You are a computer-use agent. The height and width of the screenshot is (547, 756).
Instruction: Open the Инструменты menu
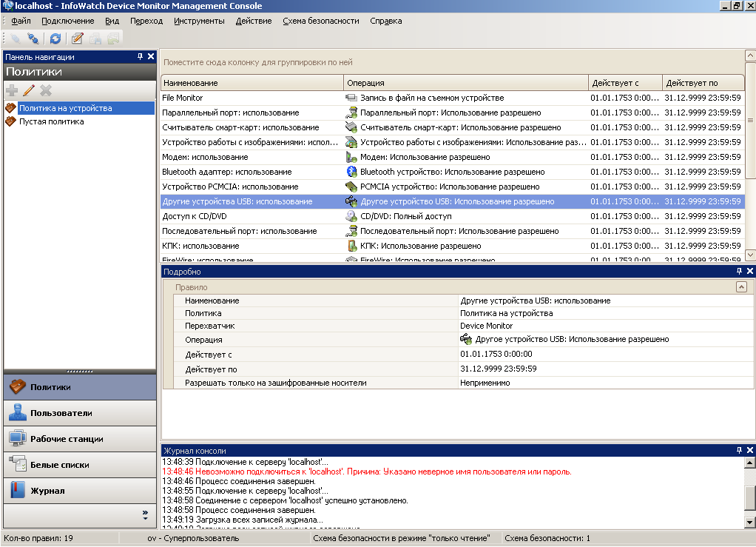coord(199,21)
